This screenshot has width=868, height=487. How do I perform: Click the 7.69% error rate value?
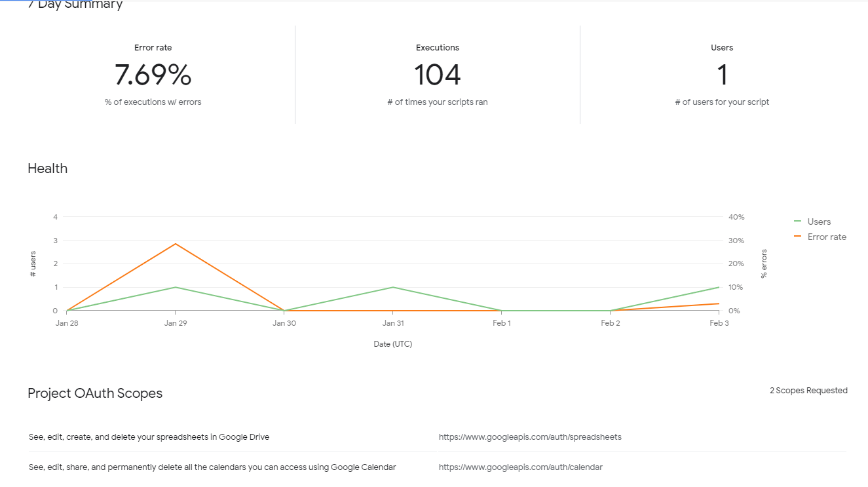[x=153, y=75]
